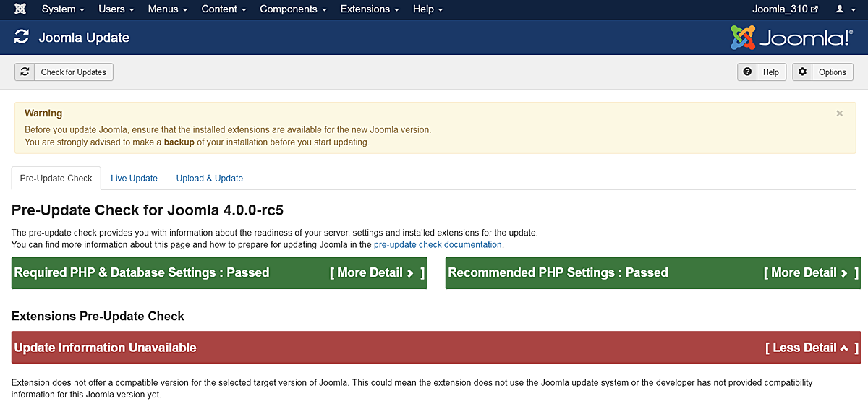Open the Content menu
Image resolution: width=868 pixels, height=404 pixels.
point(224,9)
